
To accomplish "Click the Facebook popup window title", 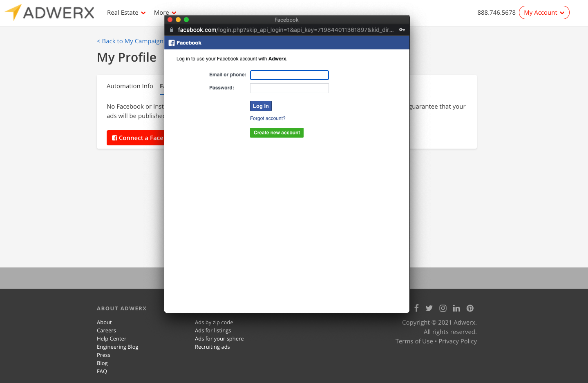I will coord(286,20).
